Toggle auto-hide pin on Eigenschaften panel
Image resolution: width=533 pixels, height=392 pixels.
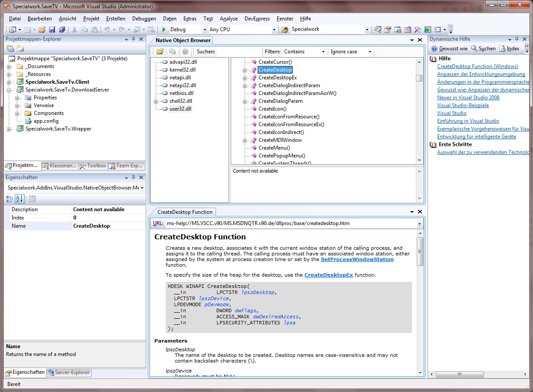(134, 177)
